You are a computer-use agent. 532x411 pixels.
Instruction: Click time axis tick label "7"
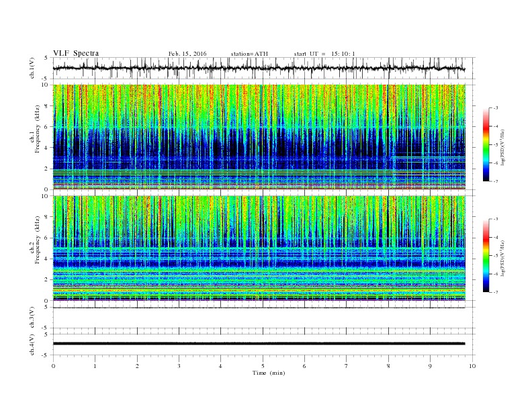pos(346,366)
